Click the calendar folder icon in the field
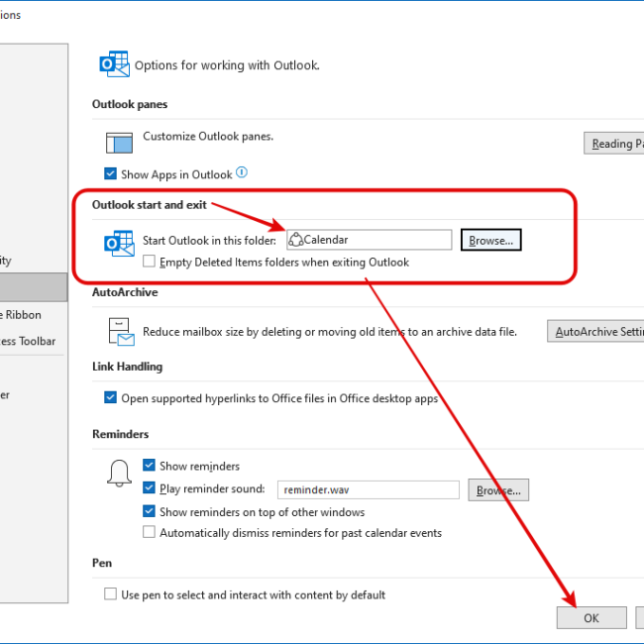644x644 pixels. pos(295,240)
